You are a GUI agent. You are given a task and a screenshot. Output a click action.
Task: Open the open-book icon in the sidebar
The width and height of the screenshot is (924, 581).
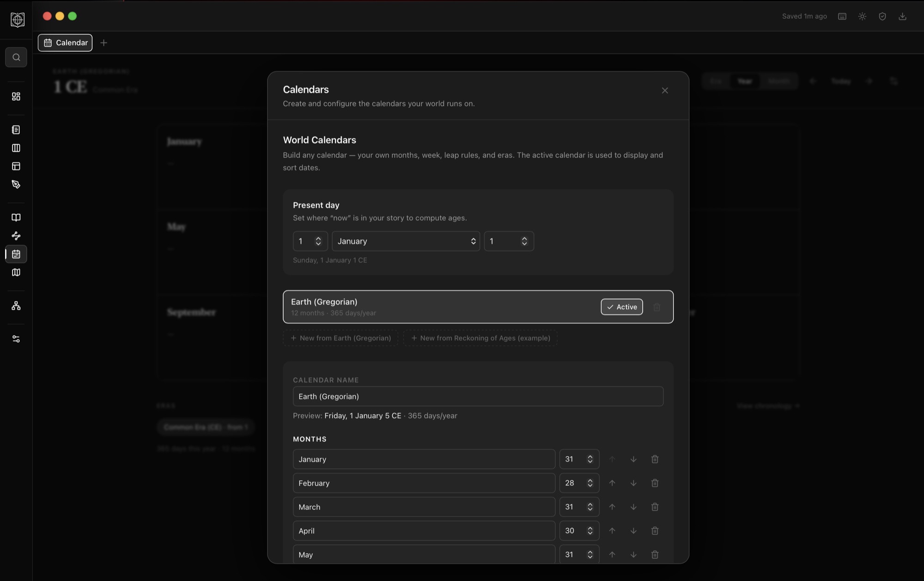[x=16, y=218]
